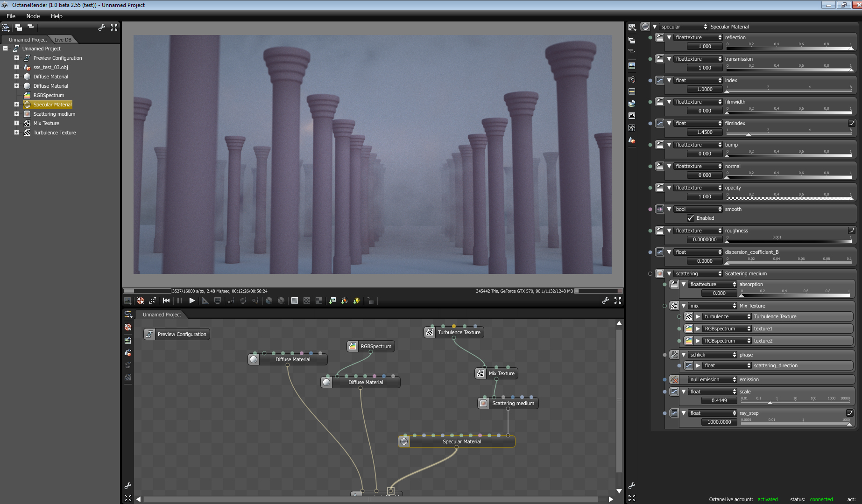862x504 pixels.
Task: Toggle the curve button on roughness row
Action: (851, 231)
